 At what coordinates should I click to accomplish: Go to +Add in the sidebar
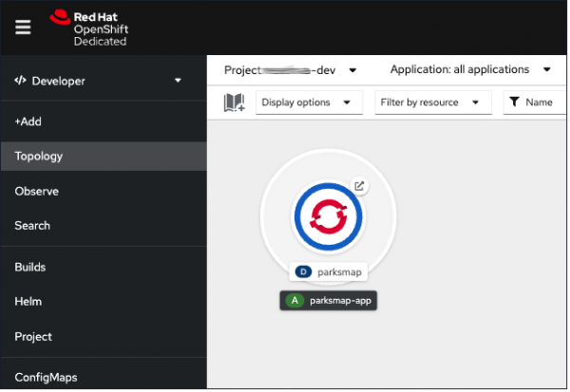click(x=28, y=121)
